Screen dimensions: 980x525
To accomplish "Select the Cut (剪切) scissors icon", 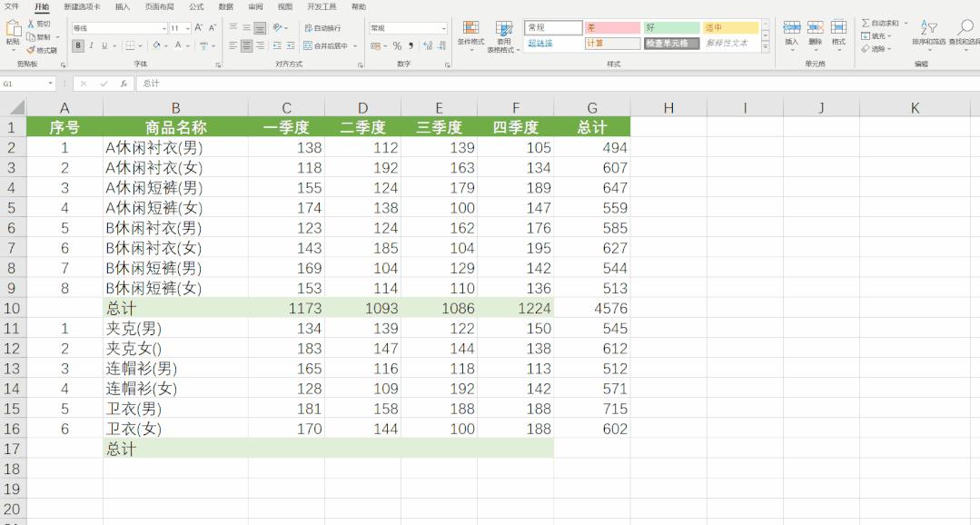I will point(31,24).
